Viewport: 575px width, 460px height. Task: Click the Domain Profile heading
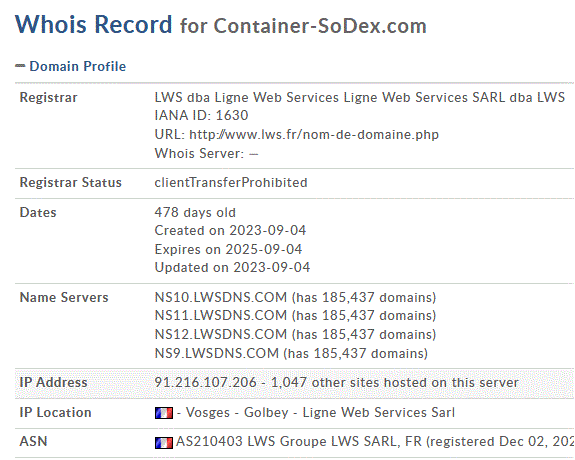click(78, 66)
